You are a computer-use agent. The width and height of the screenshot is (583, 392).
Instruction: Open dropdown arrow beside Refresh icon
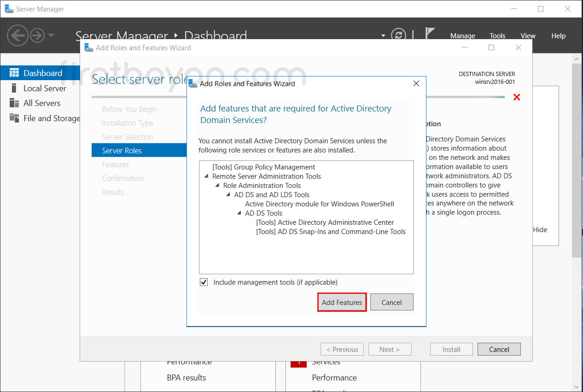pyautogui.click(x=383, y=35)
